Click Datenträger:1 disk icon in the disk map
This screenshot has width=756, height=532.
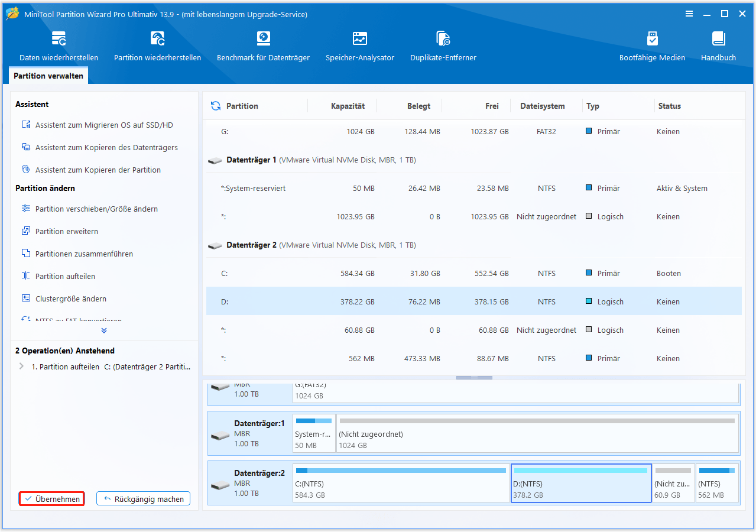tap(220, 436)
